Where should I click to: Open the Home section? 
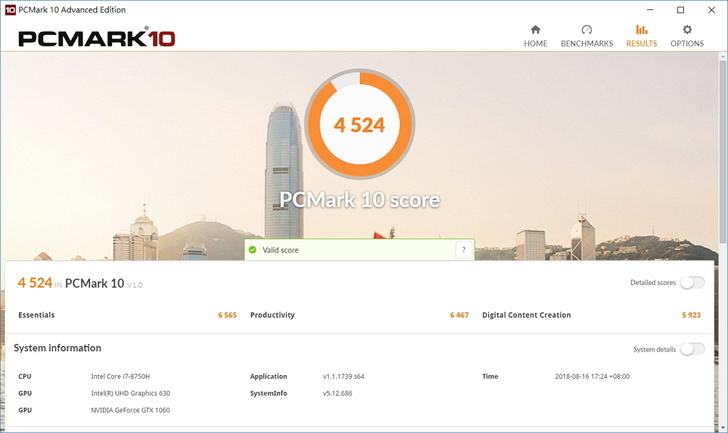535,36
